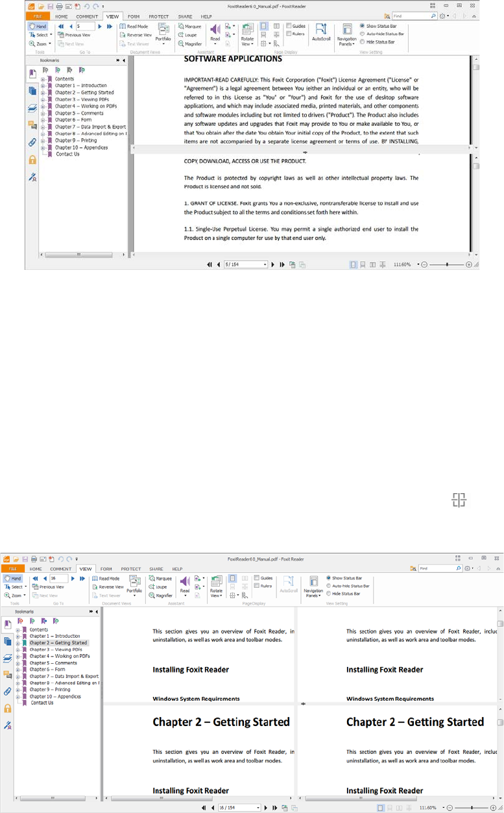This screenshot has width=504, height=813.
Task: Click Save icon in top window title bar
Action: 49,5
